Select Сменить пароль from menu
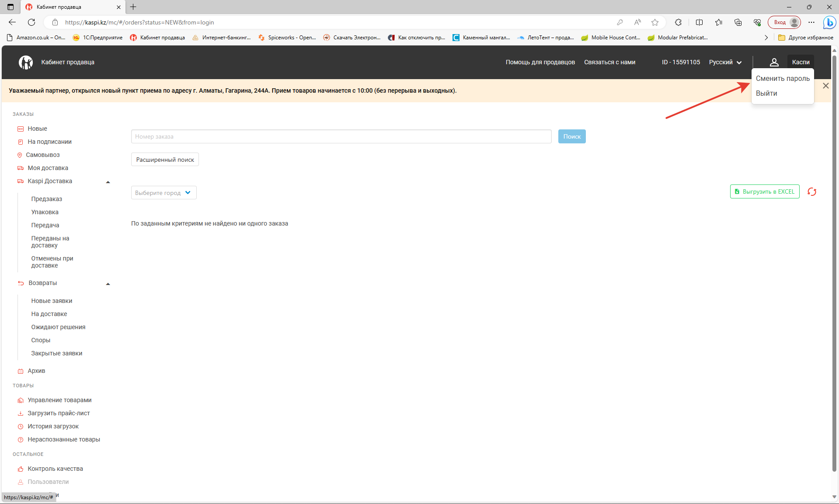 [x=783, y=79]
